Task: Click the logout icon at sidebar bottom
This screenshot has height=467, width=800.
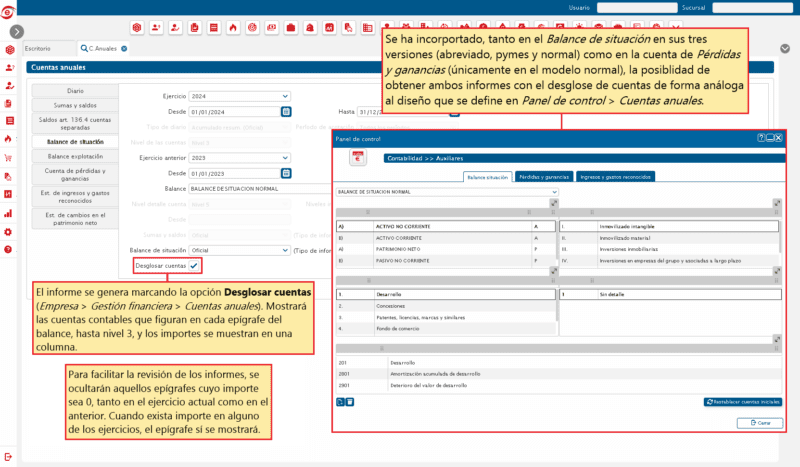Action: [x=8, y=457]
